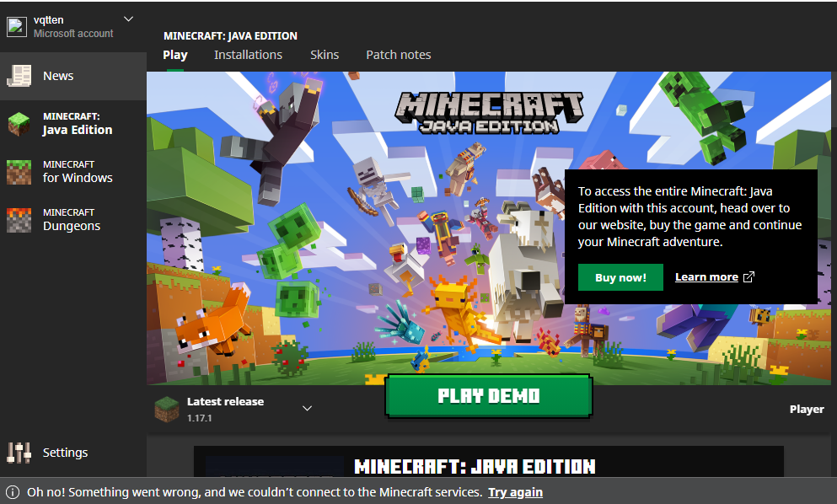
Task: Open Minecraft for Windows sidebar entry
Action: [x=73, y=172]
